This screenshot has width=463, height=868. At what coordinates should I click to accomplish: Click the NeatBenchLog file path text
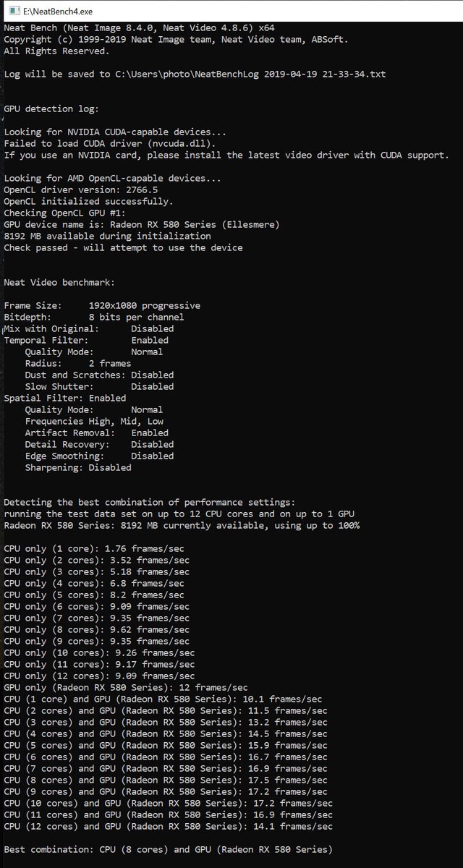click(x=251, y=75)
